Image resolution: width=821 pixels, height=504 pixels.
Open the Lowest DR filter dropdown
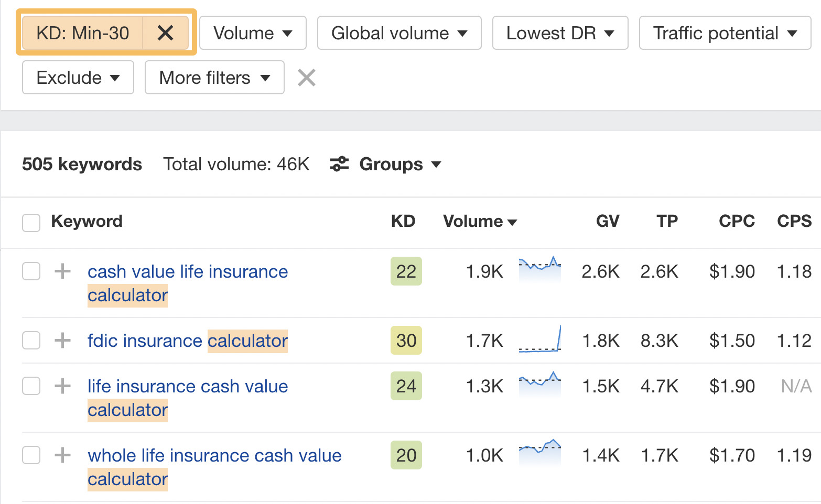pos(559,32)
